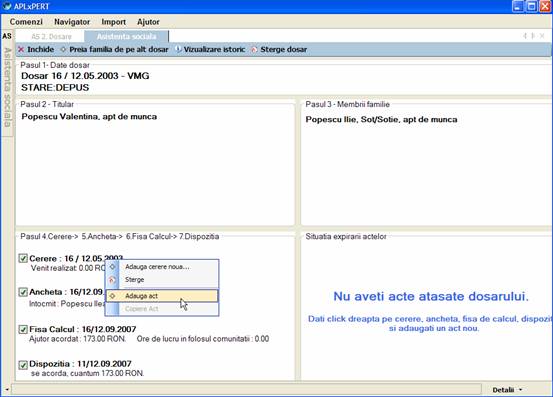The width and height of the screenshot is (553, 397).
Task: Click Copiere Act in the context menu
Action: click(x=162, y=309)
